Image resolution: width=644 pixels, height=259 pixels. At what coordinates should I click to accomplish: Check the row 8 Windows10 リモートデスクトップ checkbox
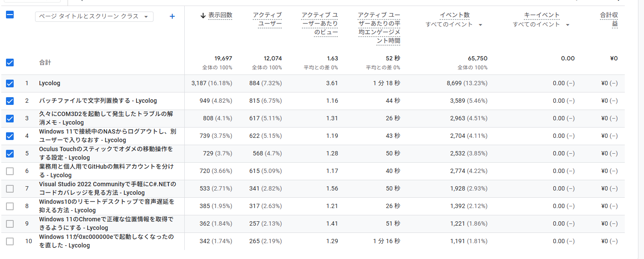click(x=10, y=206)
